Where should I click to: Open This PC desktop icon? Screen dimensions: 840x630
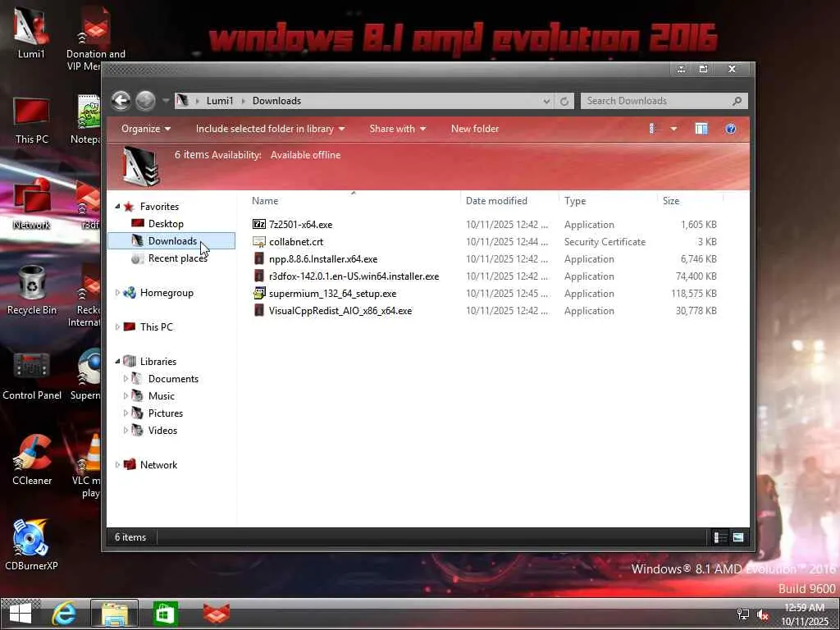coord(32,121)
